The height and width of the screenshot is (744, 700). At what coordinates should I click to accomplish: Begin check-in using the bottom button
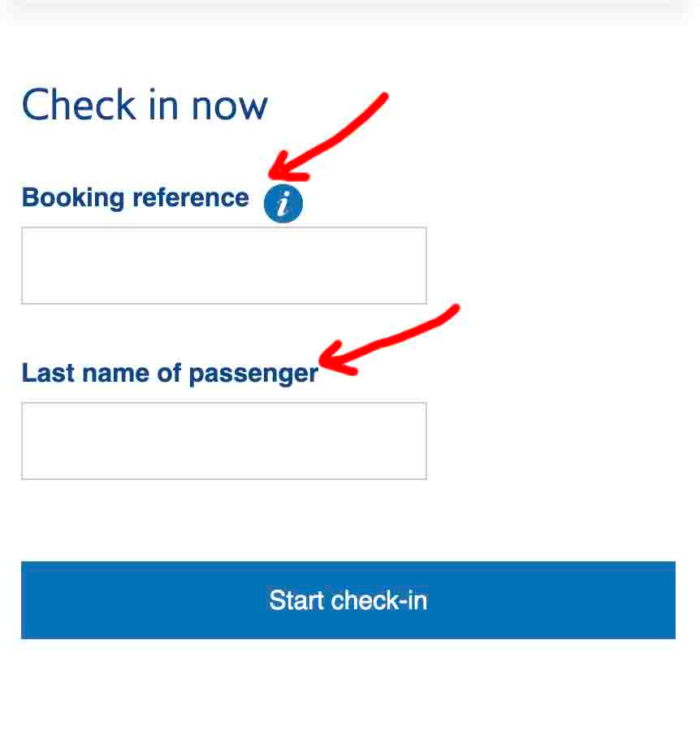click(348, 600)
